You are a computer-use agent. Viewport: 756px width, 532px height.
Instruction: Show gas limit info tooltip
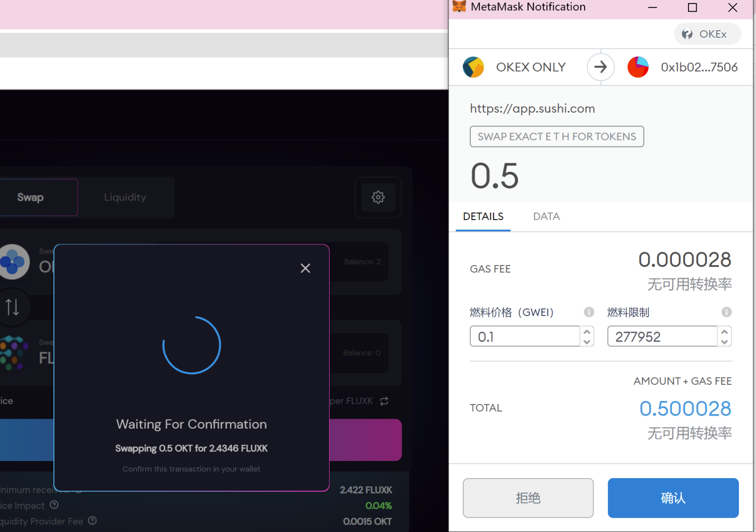click(726, 312)
